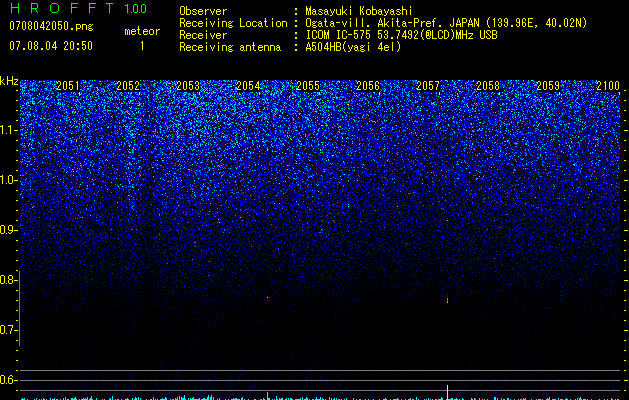Click the 2057 time marker
Screen dimensions: 629x400
428,86
